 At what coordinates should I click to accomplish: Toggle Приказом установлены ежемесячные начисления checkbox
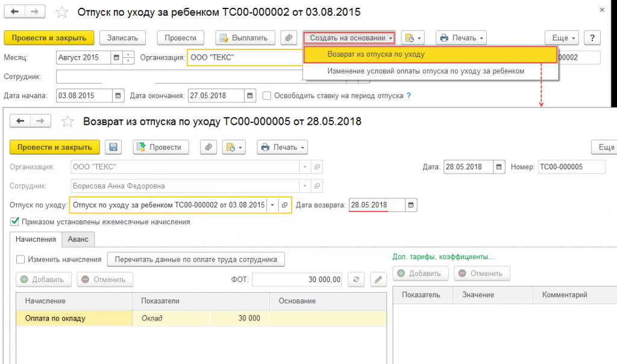point(14,222)
